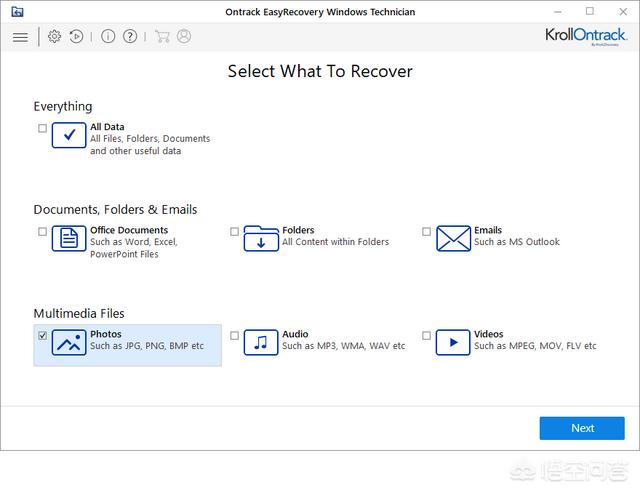Click the 'Audio' label
640x493 pixels.
pos(295,334)
